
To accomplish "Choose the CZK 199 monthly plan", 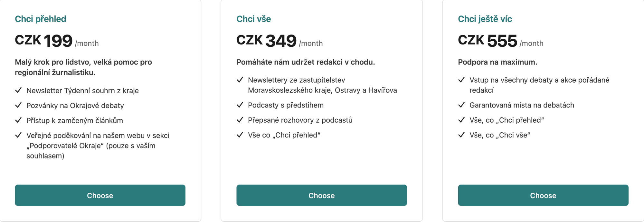I will [x=100, y=195].
